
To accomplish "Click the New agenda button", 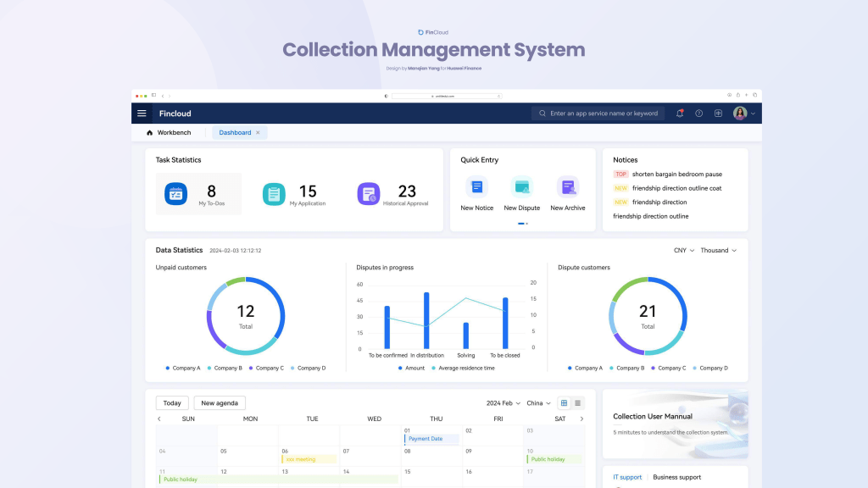I will [220, 403].
